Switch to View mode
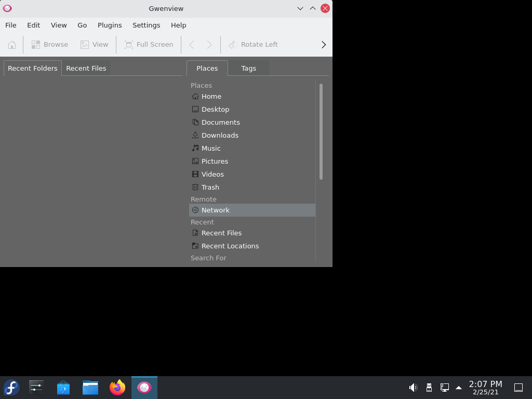The height and width of the screenshot is (399, 532). (x=95, y=45)
